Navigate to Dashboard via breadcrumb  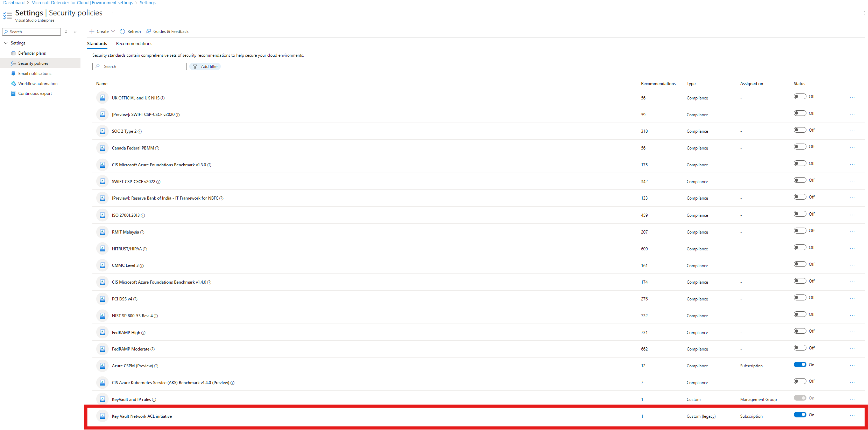(x=13, y=2)
